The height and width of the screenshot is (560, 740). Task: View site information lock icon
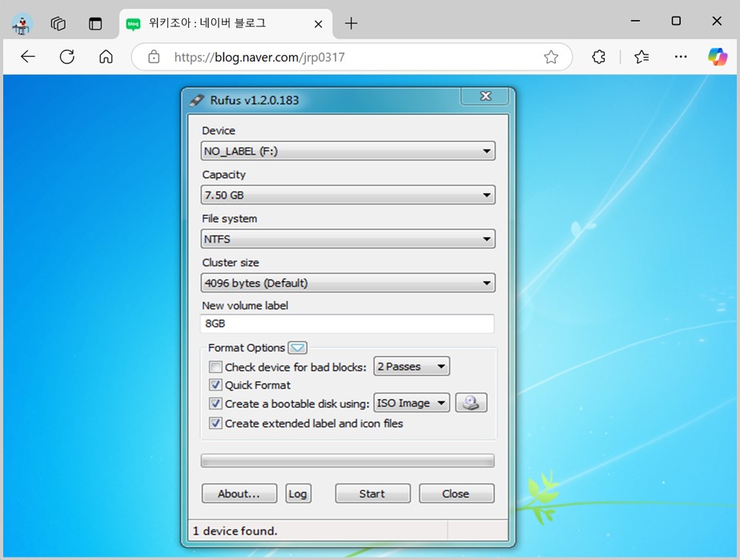154,57
